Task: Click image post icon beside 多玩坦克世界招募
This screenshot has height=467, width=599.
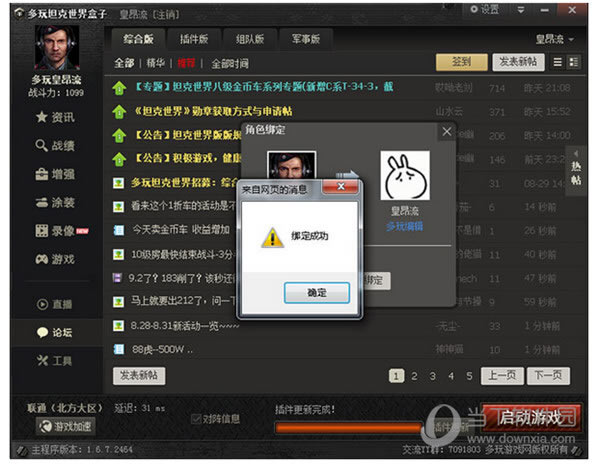Action: 118,183
